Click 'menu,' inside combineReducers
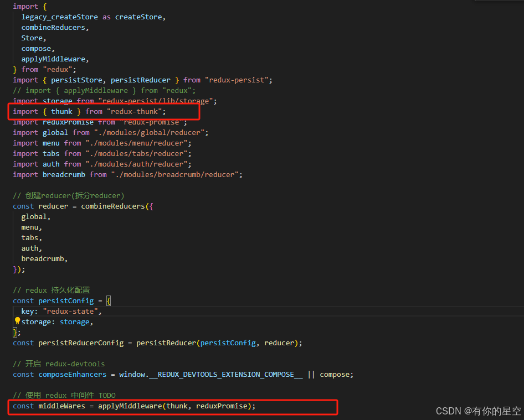The image size is (524, 420). point(32,227)
